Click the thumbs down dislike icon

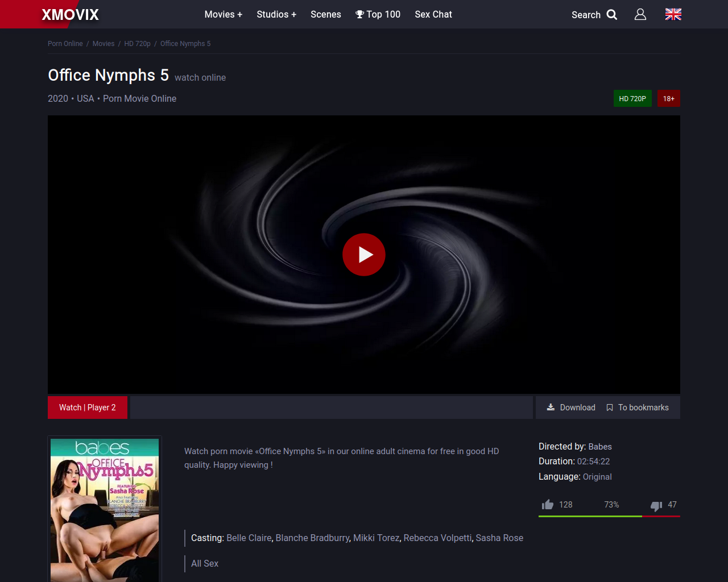(x=656, y=505)
